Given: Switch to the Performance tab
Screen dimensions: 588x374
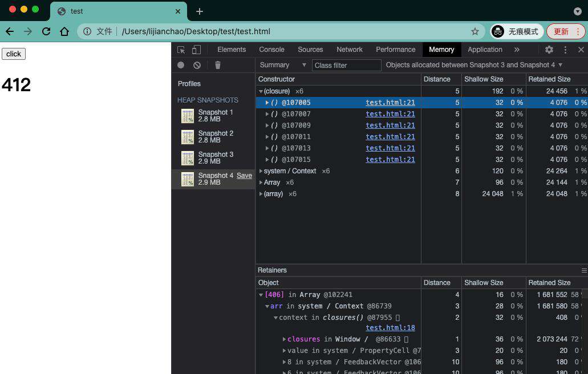Looking at the screenshot, I should click(x=396, y=50).
